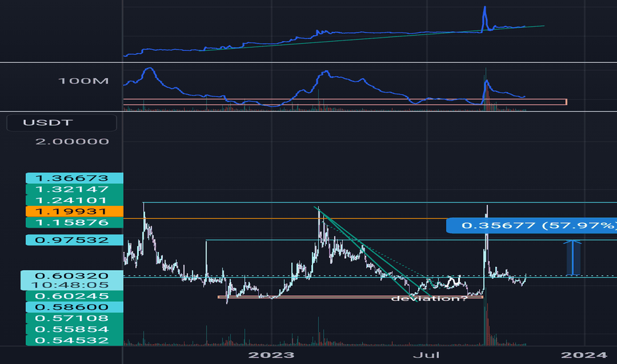Click the current price 0.60320 label
Image resolution: width=617 pixels, height=364 pixels.
click(x=71, y=275)
